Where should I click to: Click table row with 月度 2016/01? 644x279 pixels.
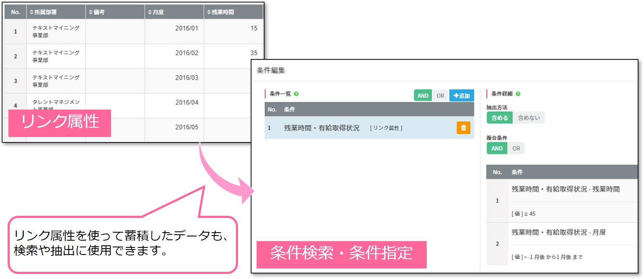(x=133, y=32)
